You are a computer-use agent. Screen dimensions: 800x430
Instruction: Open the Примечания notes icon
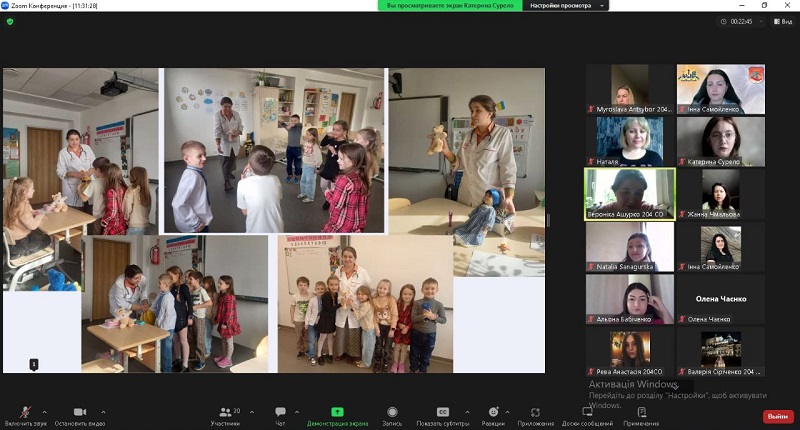point(641,412)
